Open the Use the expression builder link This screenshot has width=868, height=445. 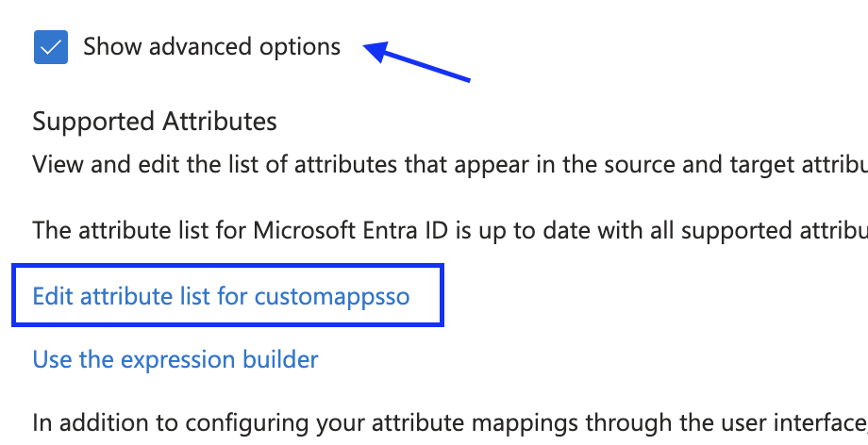point(175,359)
